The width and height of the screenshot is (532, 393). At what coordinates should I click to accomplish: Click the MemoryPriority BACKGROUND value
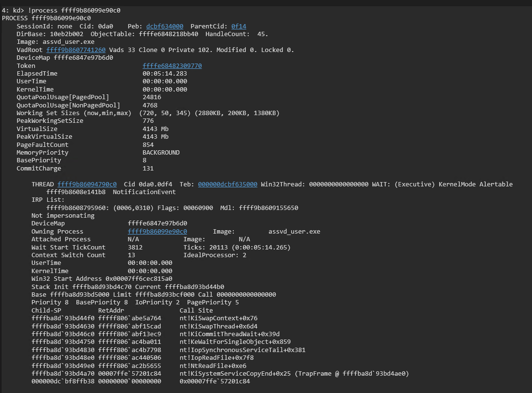tap(161, 152)
